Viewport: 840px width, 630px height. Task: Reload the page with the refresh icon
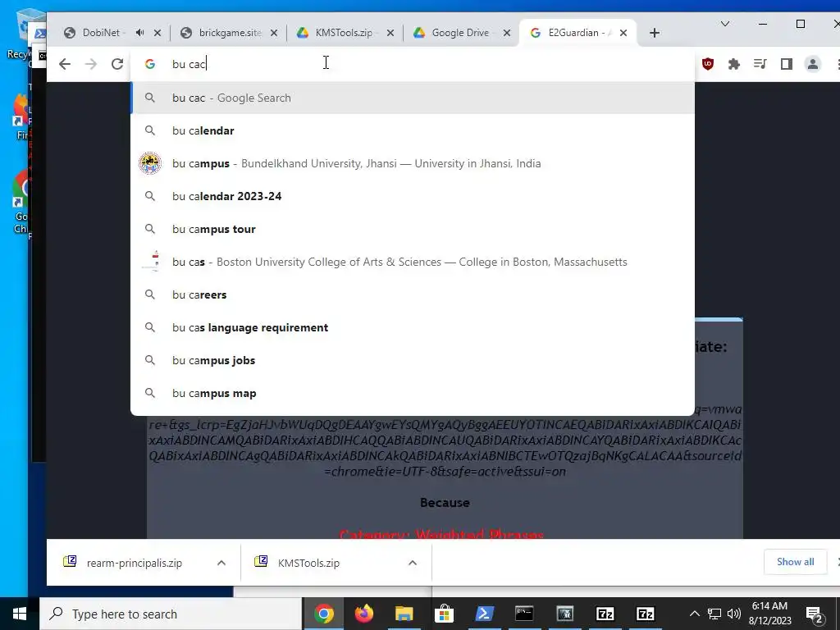tap(117, 64)
